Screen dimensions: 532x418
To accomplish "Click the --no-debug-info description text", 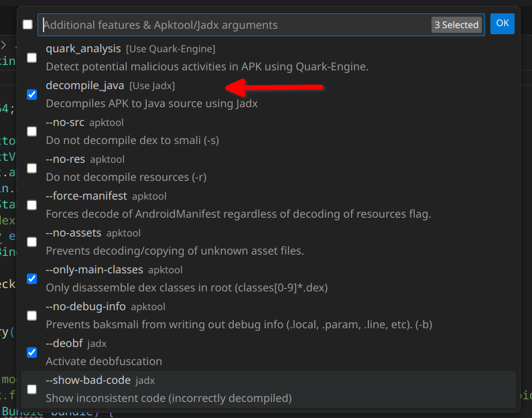I will 239,325.
